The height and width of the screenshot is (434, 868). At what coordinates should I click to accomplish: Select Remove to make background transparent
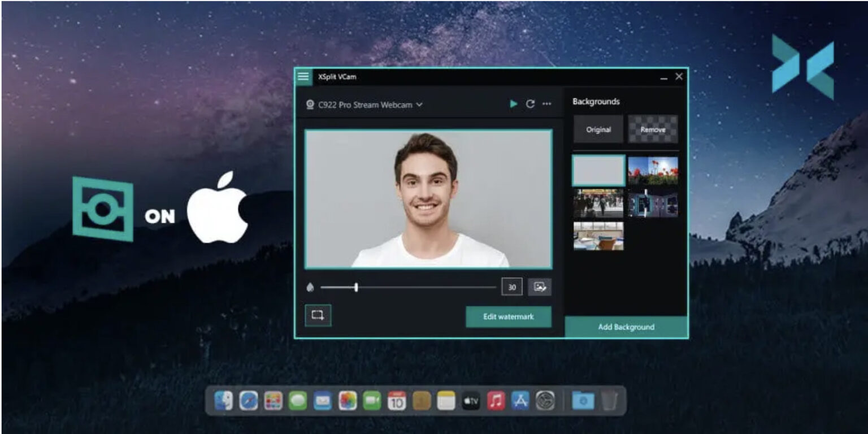click(653, 129)
